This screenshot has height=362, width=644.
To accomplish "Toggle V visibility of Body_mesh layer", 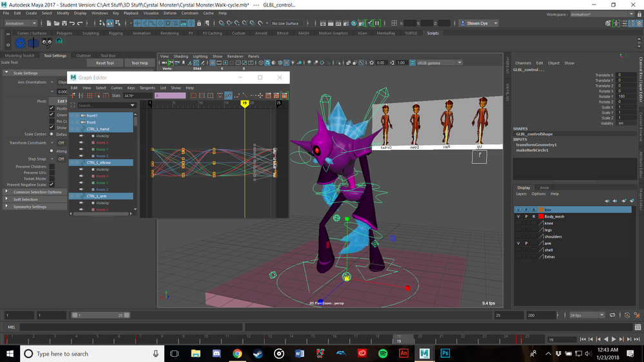I will tap(518, 216).
